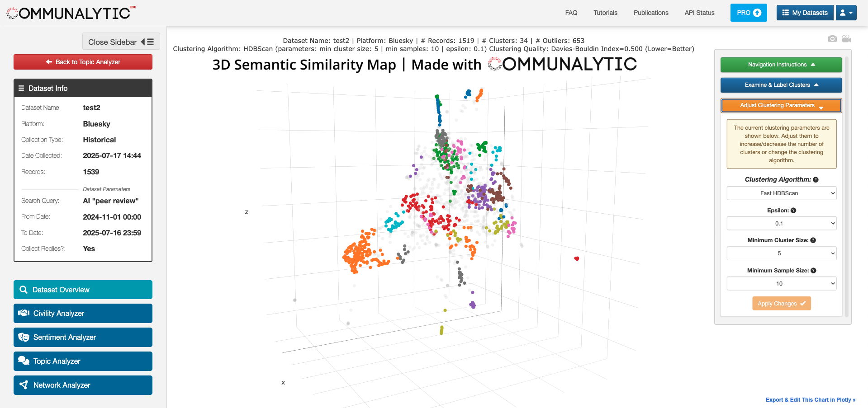Open the Minimum Sample Size dropdown
Image resolution: width=868 pixels, height=408 pixels.
[x=781, y=284]
